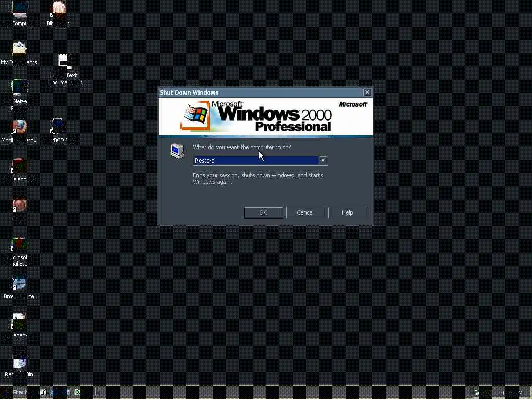Viewport: 532px width, 399px height.
Task: Select the Notepad++ desktop shortcut
Action: pos(19,326)
